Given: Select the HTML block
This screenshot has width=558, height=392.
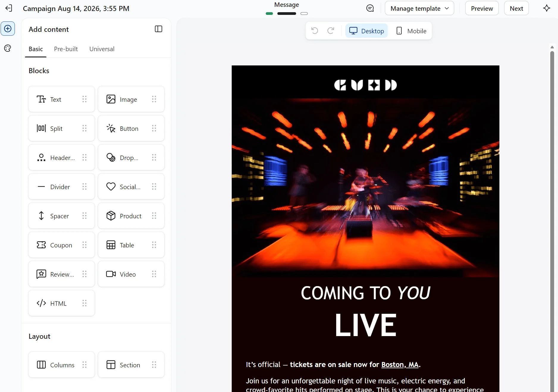Looking at the screenshot, I should pos(62,303).
